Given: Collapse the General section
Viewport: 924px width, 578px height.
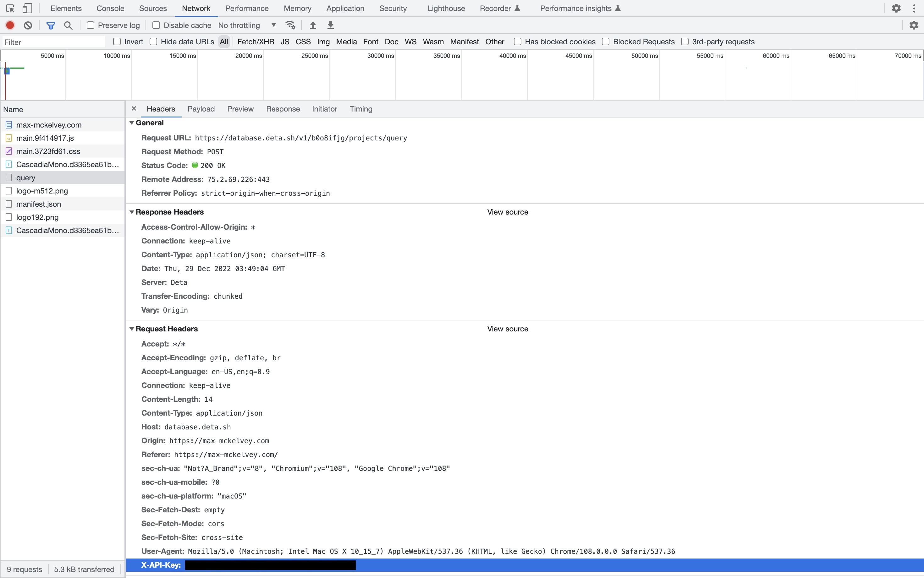Looking at the screenshot, I should (132, 123).
